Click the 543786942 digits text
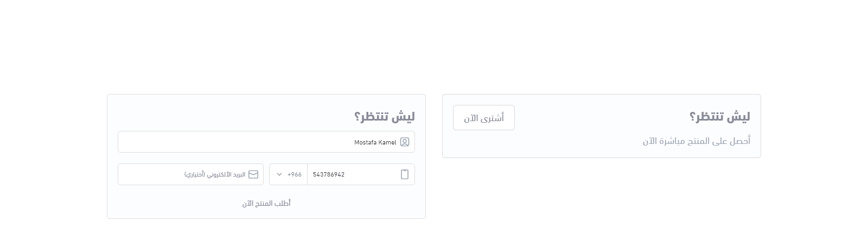868x252 pixels. coord(329,174)
